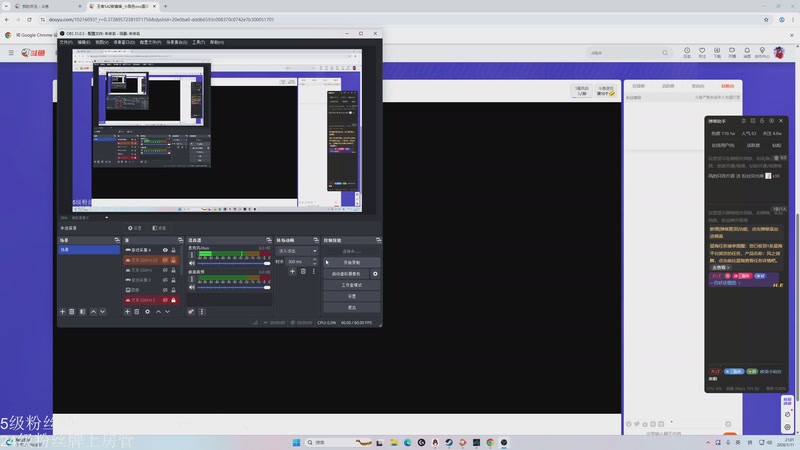
Task: Remove scene transition with trash icon
Action: (303, 271)
